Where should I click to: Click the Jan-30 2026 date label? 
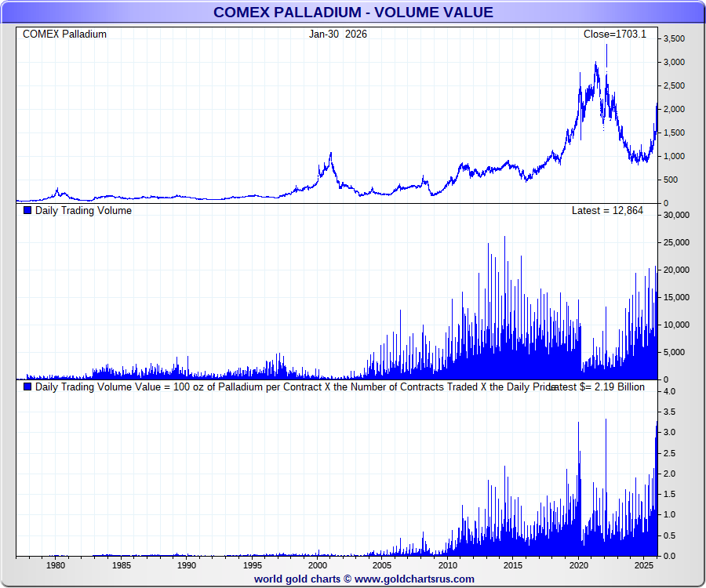pyautogui.click(x=337, y=34)
